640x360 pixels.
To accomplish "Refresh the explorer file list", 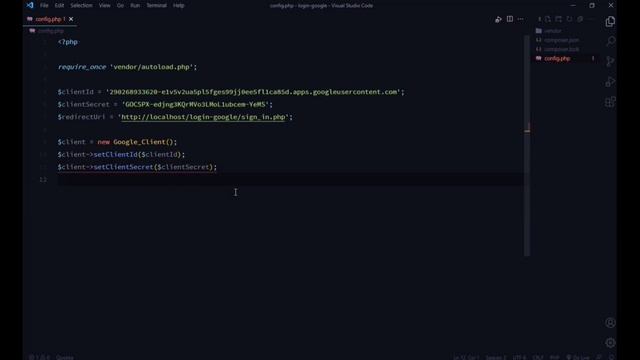I will click(569, 19).
